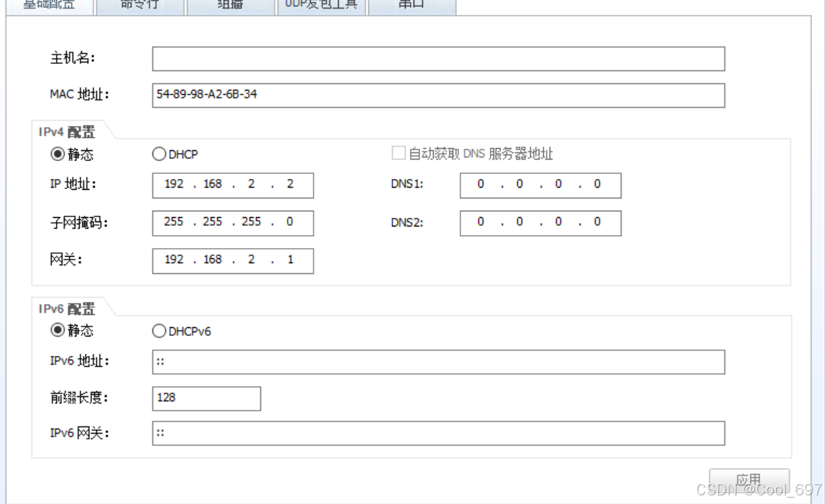Viewport: 825px width, 504px height.
Task: Switch to the 基础配置 tab
Action: [50, 6]
